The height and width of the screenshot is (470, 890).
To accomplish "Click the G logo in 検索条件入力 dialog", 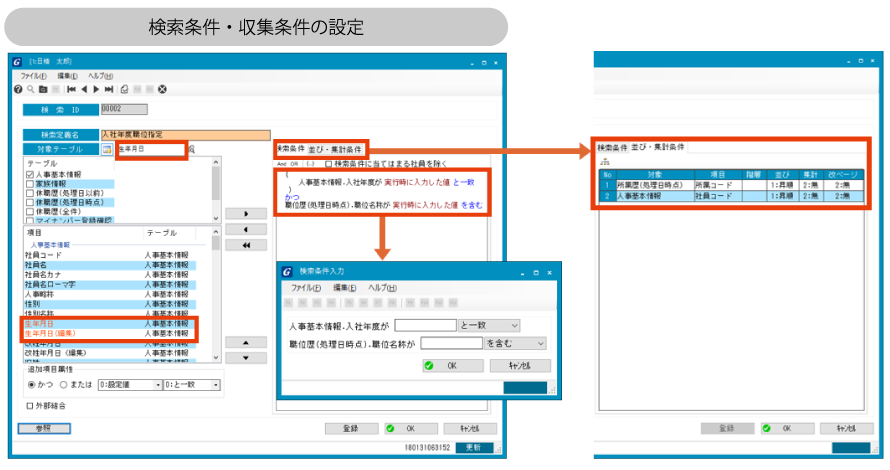I will tap(287, 272).
